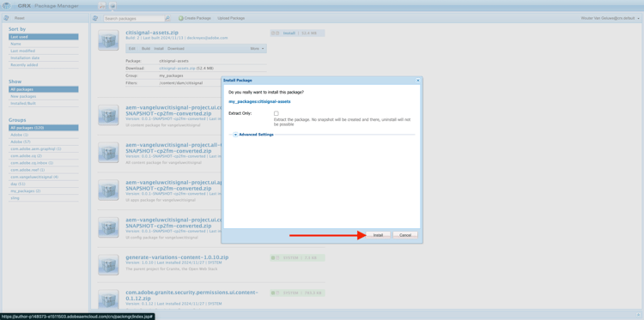Click Create Package in the toolbar

click(195, 19)
